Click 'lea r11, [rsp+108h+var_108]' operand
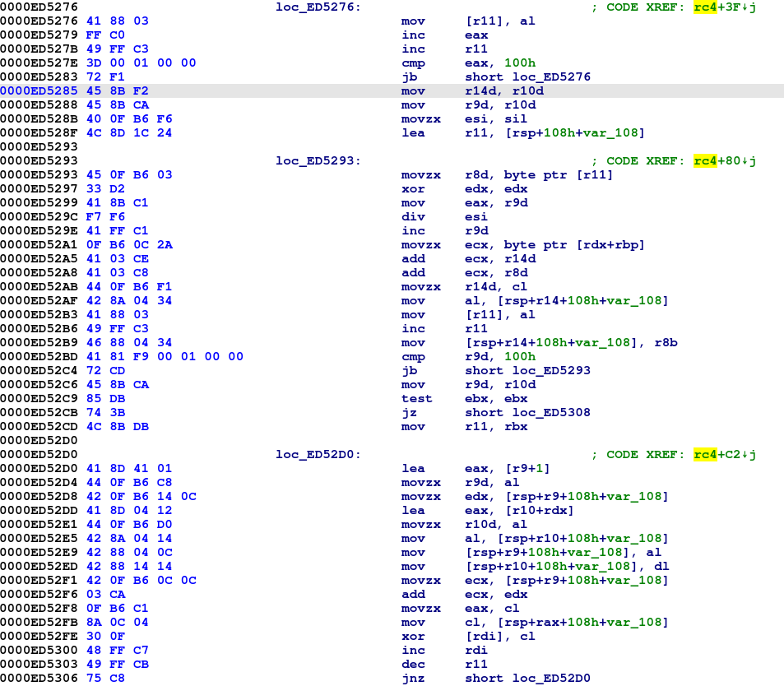The width and height of the screenshot is (784, 686). pos(554,133)
